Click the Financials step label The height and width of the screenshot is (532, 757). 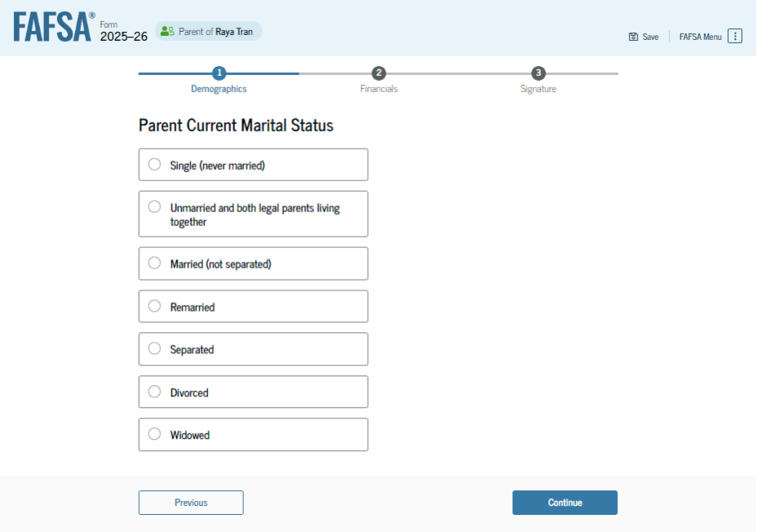378,89
